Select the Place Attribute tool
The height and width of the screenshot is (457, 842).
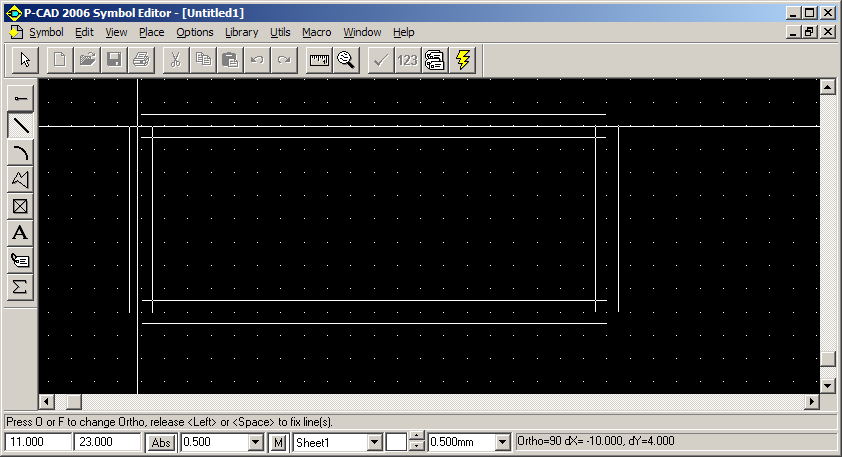(20, 260)
